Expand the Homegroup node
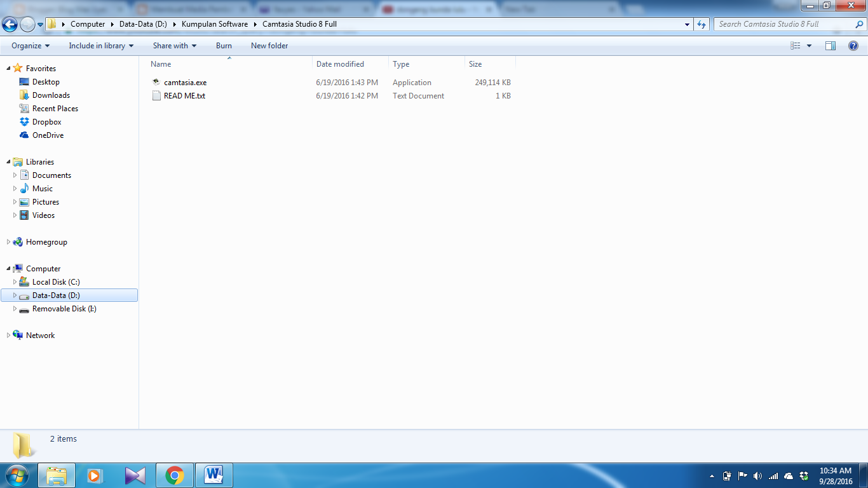The width and height of the screenshot is (868, 488). point(8,242)
